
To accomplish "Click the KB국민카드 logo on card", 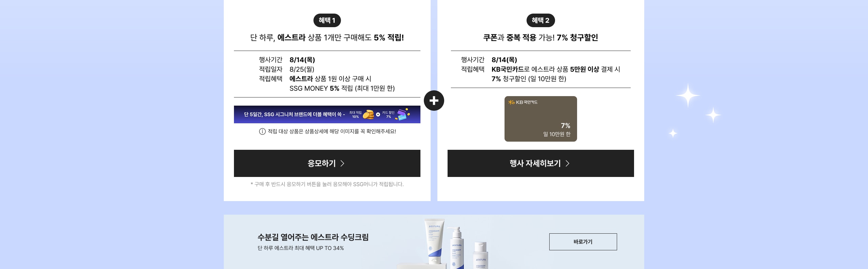I will pyautogui.click(x=522, y=102).
